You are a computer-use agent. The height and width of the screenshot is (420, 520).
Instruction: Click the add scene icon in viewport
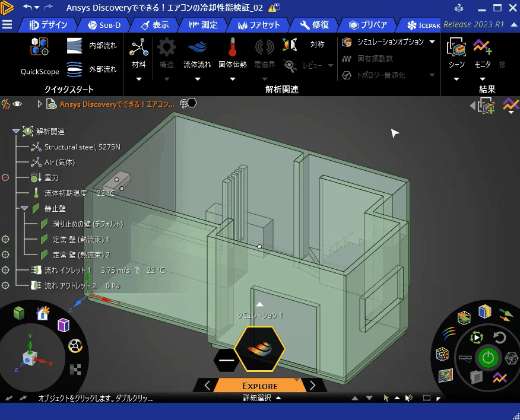[486, 106]
